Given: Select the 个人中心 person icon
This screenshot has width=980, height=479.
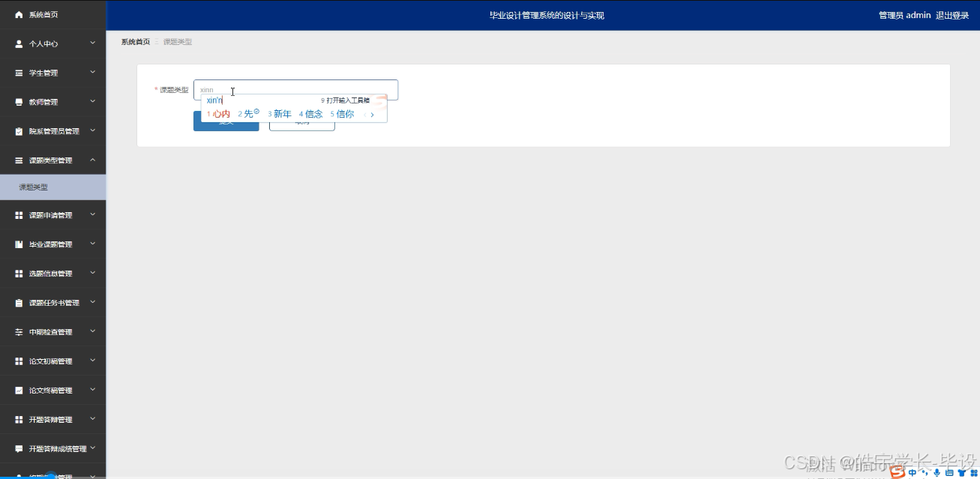Looking at the screenshot, I should click(x=16, y=43).
